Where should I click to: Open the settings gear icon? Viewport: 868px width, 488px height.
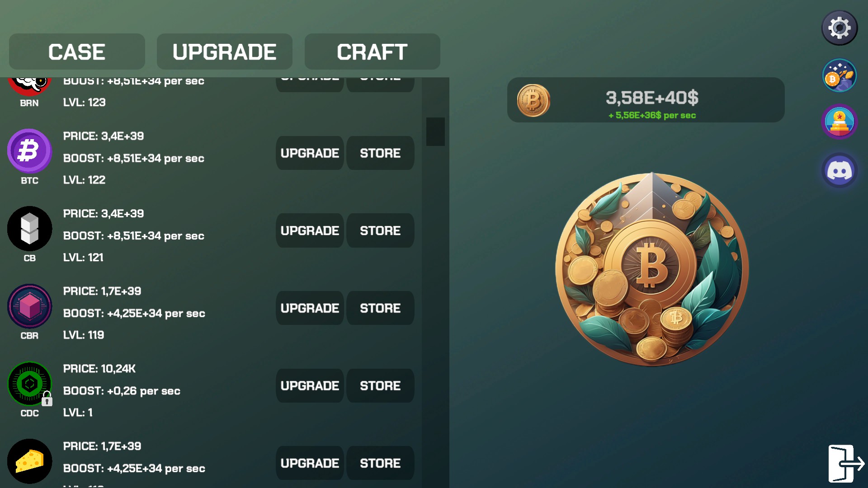[840, 28]
